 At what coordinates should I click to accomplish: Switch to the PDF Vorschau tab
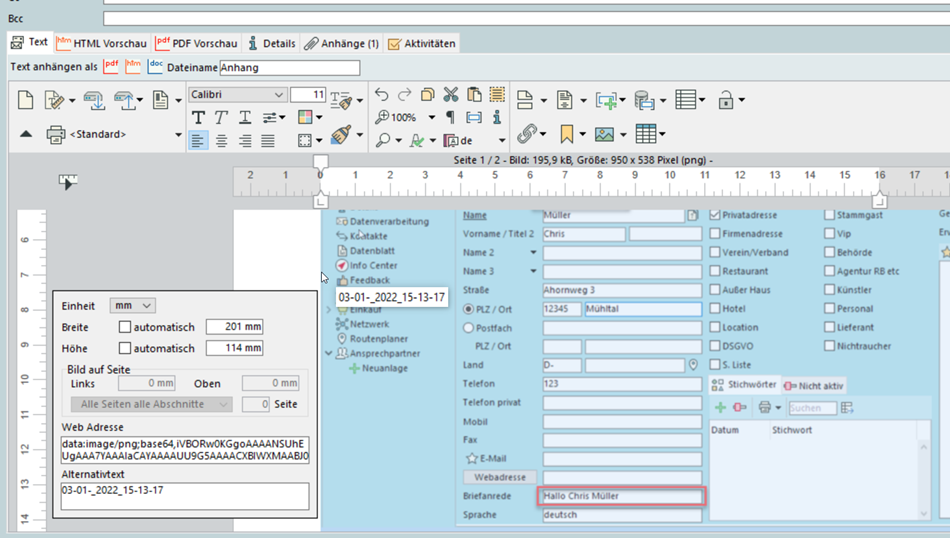[x=197, y=43]
